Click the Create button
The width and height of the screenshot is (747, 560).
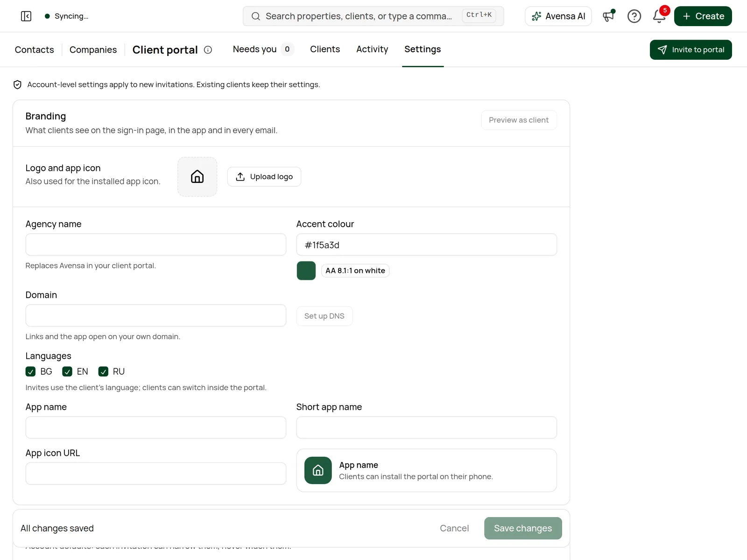703,16
